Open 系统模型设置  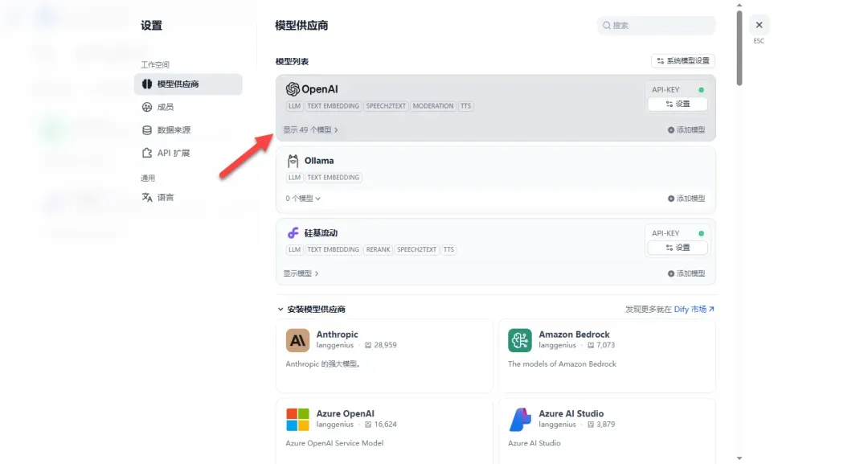(683, 61)
